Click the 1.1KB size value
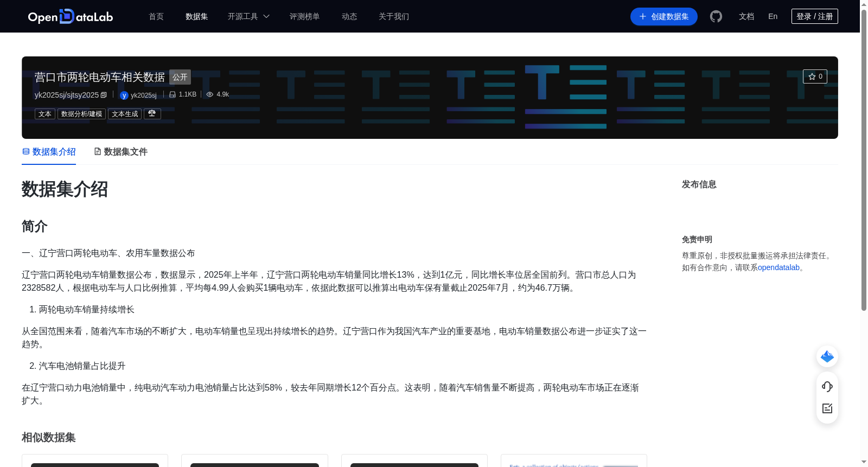The image size is (868, 467). coord(188,94)
